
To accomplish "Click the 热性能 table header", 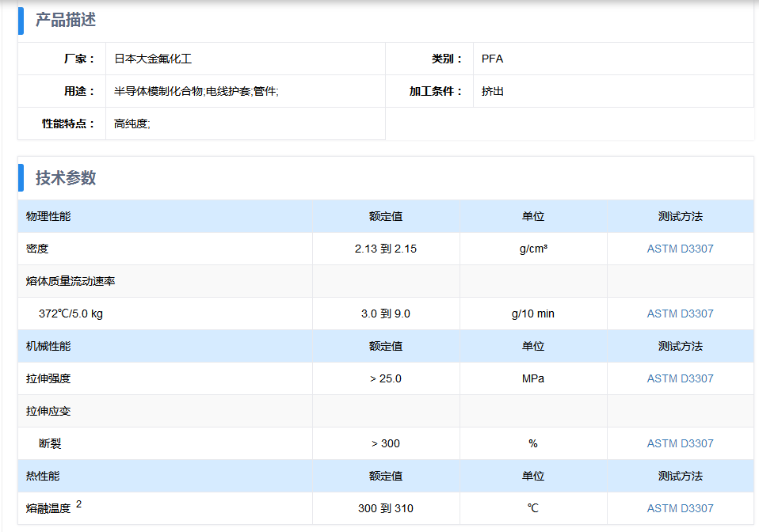I will point(43,476).
